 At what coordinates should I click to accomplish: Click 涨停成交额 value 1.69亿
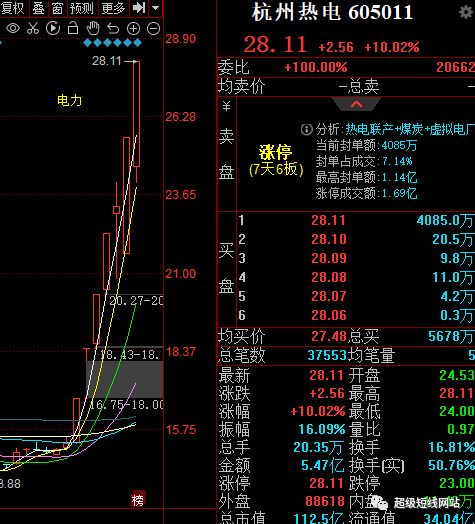tap(399, 193)
